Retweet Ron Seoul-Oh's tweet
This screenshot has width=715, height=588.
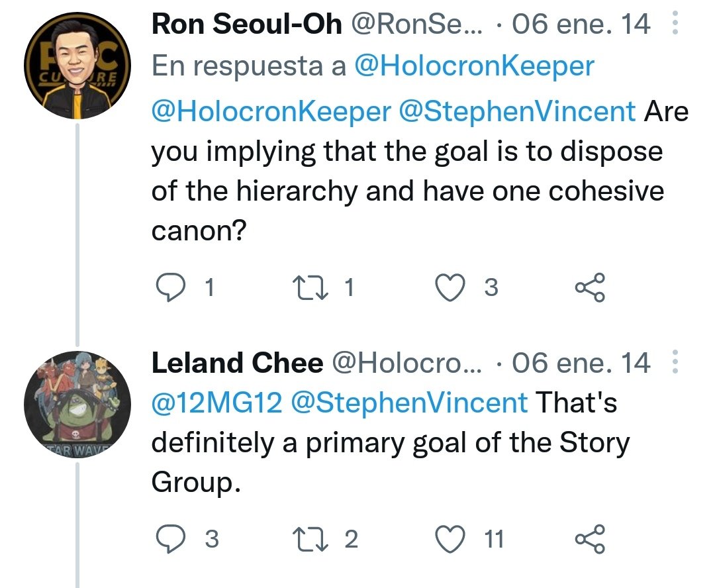310,287
